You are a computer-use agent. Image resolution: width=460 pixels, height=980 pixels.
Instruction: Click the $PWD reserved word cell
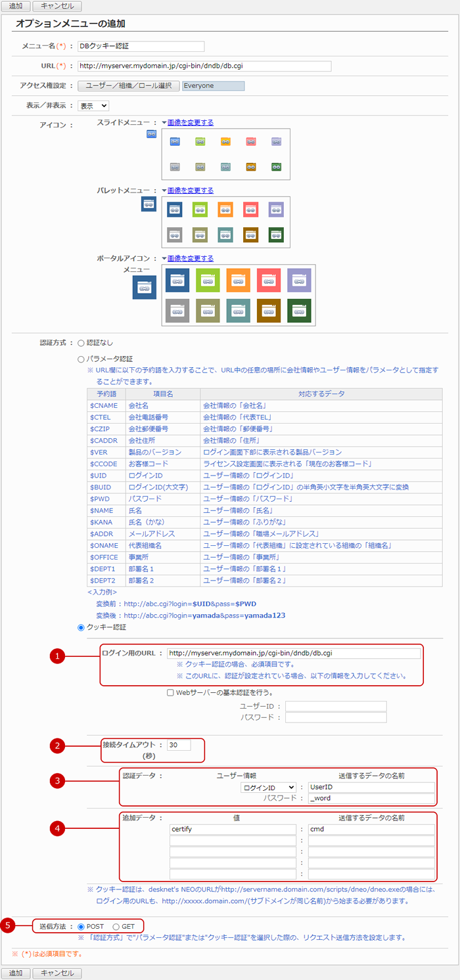pos(106,499)
